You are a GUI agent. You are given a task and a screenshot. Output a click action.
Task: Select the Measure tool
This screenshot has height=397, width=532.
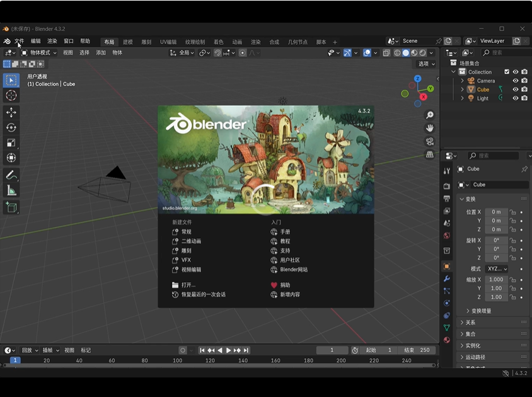[11, 191]
